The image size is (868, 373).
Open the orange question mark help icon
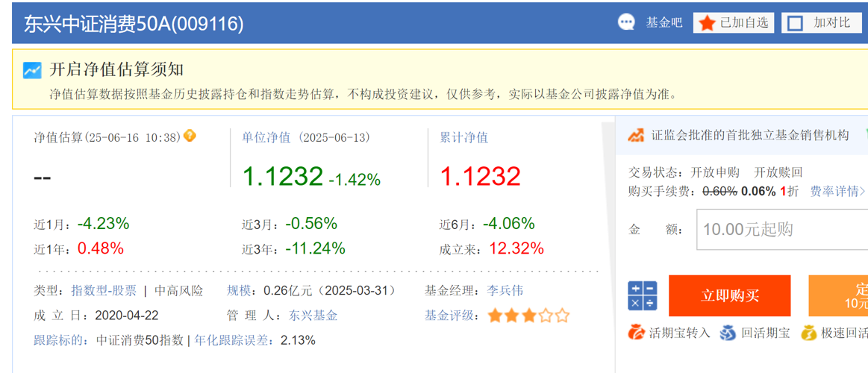point(190,136)
